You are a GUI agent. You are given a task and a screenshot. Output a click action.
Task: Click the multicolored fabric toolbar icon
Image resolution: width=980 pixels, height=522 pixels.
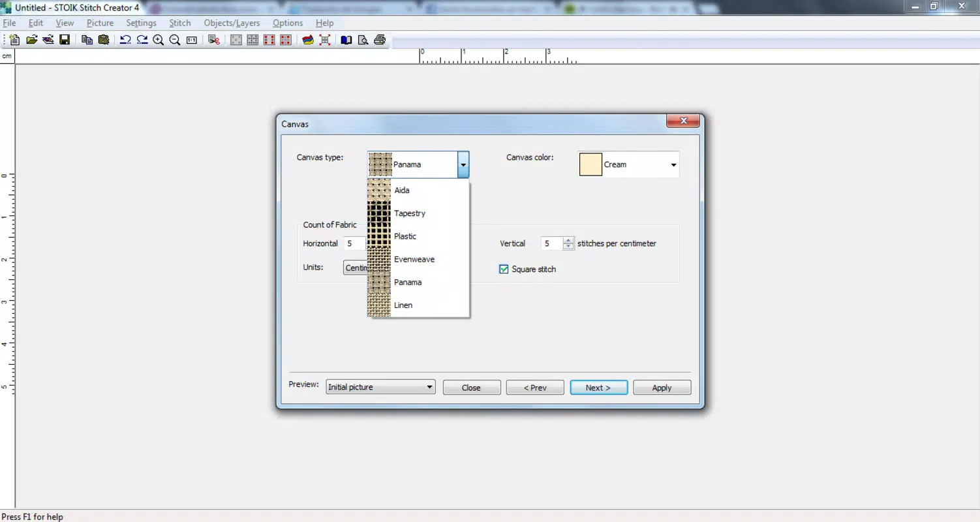(x=308, y=40)
